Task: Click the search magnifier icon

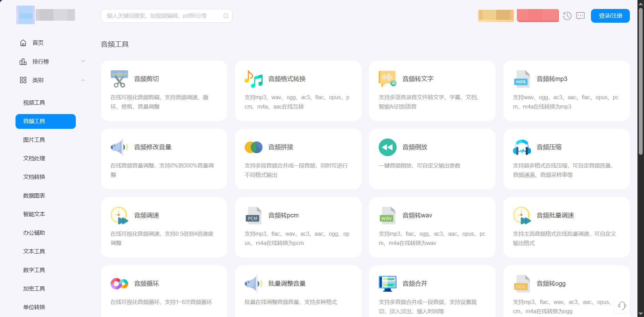Action: 226,16
